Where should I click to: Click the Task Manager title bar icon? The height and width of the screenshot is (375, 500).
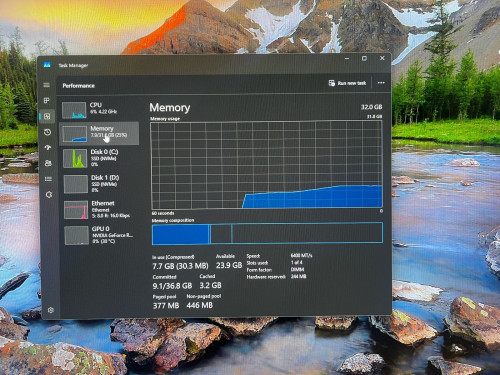click(x=47, y=65)
